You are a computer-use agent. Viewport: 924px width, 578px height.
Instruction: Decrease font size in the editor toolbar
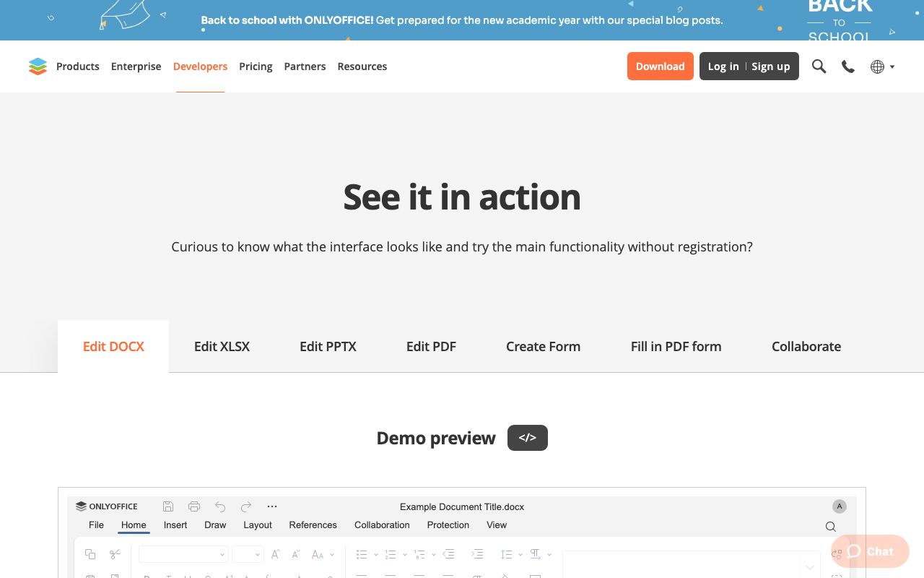296,554
